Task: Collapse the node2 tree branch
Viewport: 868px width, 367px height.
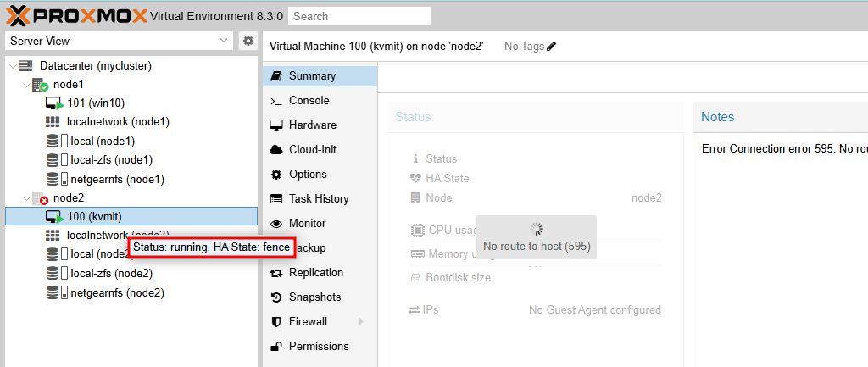Action: [x=26, y=197]
